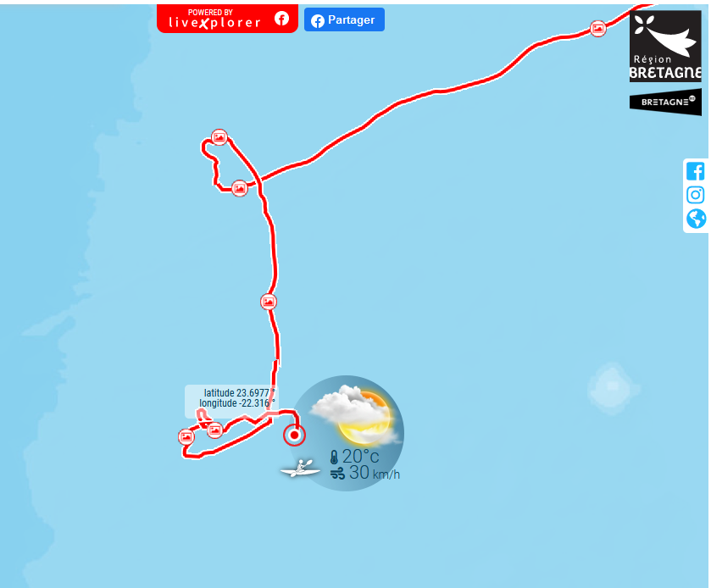Image resolution: width=711 pixels, height=588 pixels.
Task: Click the latitude longitude tooltip box
Action: [230, 402]
